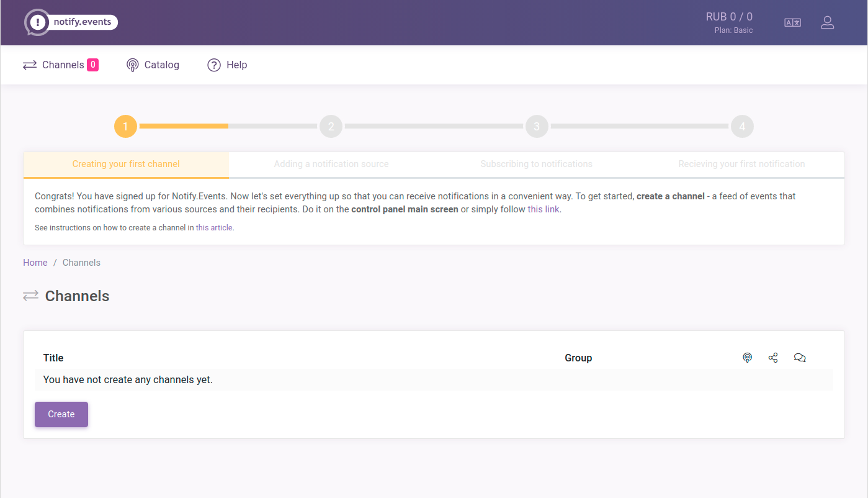Open the Channels menu item

[63, 65]
